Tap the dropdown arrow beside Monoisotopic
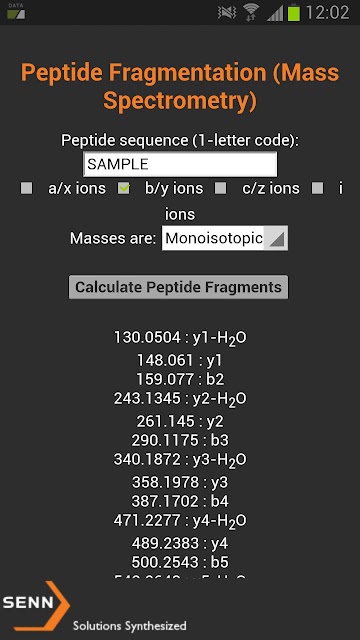360x640 pixels. pyautogui.click(x=276, y=239)
